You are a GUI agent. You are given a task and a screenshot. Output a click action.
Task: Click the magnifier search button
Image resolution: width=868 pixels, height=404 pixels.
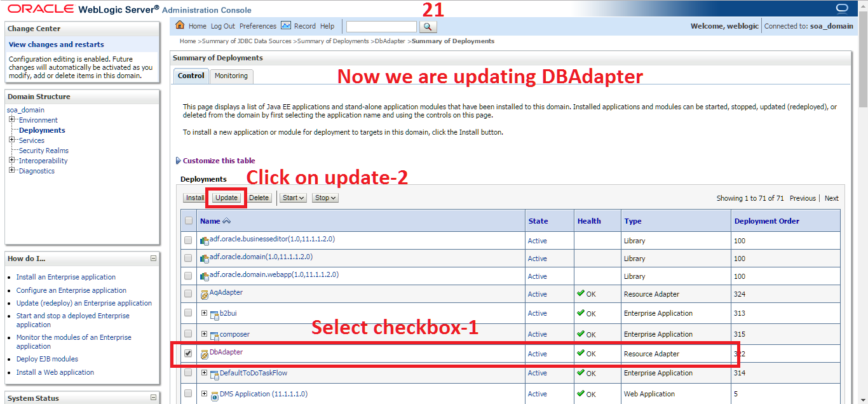tap(428, 27)
